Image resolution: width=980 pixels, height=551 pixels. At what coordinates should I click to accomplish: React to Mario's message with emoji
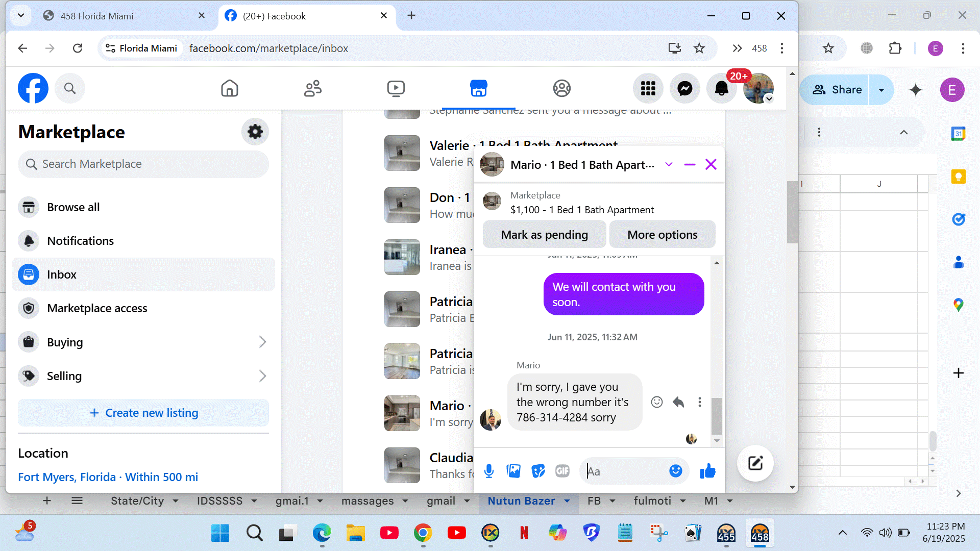click(x=656, y=402)
